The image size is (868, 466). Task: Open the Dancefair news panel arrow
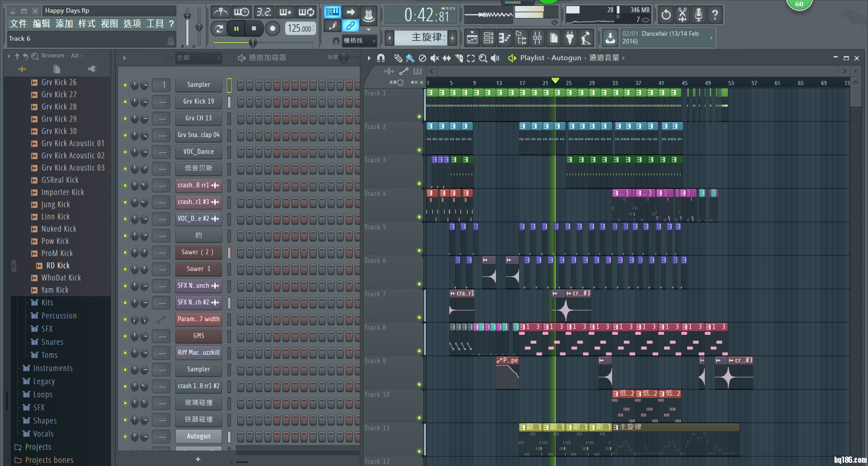pyautogui.click(x=712, y=38)
